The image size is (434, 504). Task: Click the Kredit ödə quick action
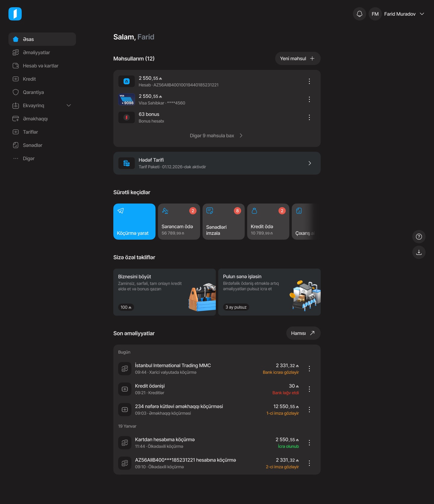coord(268,222)
